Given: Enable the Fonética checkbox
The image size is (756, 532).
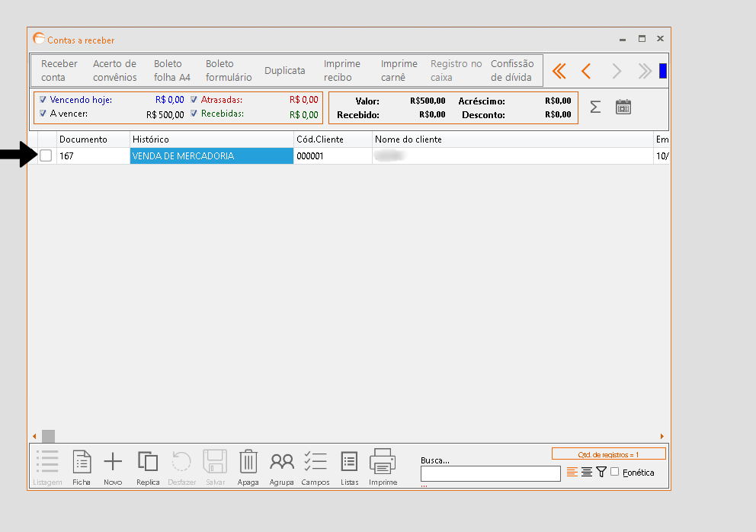Looking at the screenshot, I should tap(615, 471).
